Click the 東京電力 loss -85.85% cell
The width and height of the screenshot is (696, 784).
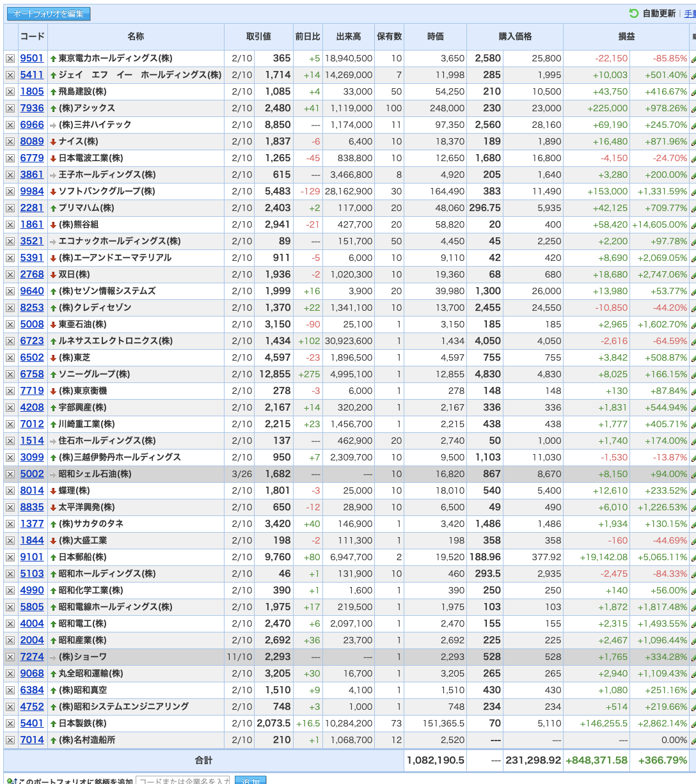pyautogui.click(x=660, y=58)
